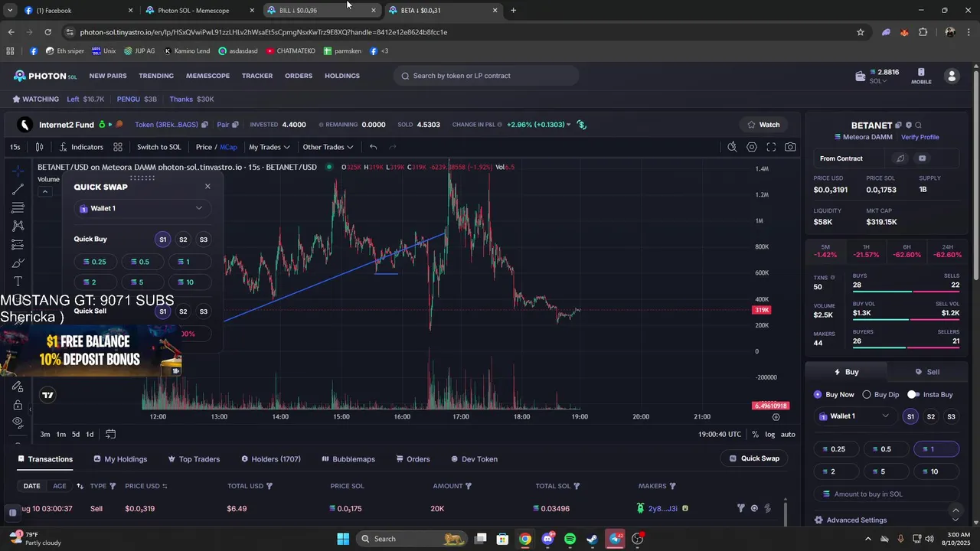Open Other Trades dropdown

coord(328,147)
